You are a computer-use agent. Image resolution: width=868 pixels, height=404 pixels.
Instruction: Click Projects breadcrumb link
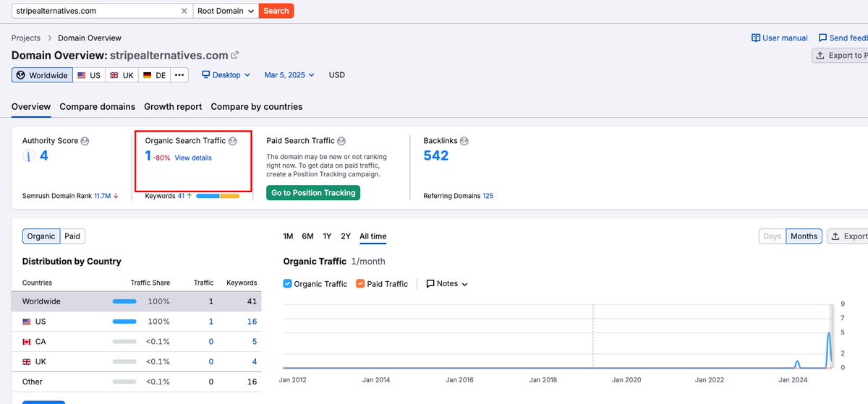tap(26, 38)
